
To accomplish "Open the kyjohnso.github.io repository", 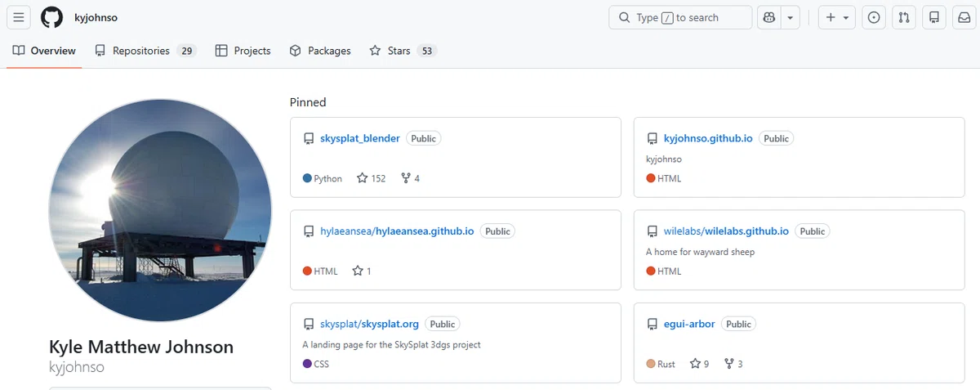I will tap(708, 138).
